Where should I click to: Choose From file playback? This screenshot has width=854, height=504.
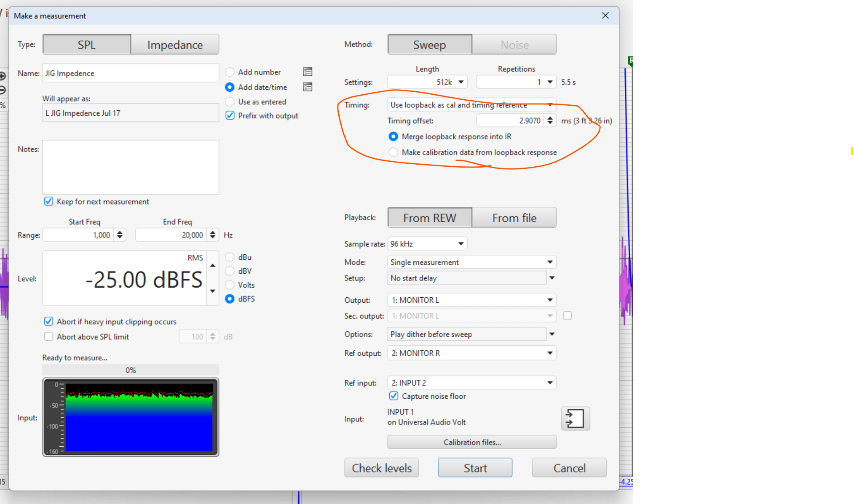pyautogui.click(x=514, y=218)
